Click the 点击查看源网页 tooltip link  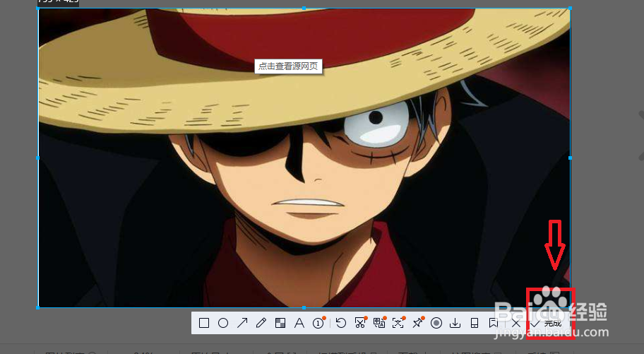pos(288,66)
